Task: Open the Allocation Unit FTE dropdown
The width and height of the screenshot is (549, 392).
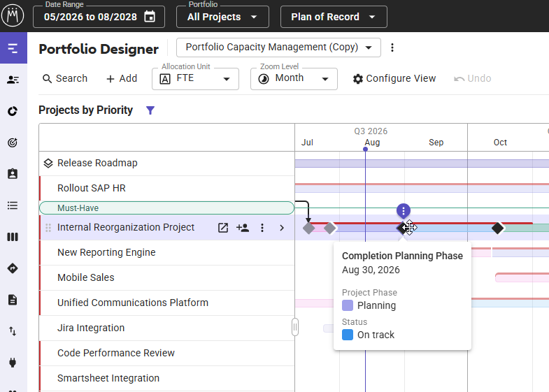Action: click(195, 79)
